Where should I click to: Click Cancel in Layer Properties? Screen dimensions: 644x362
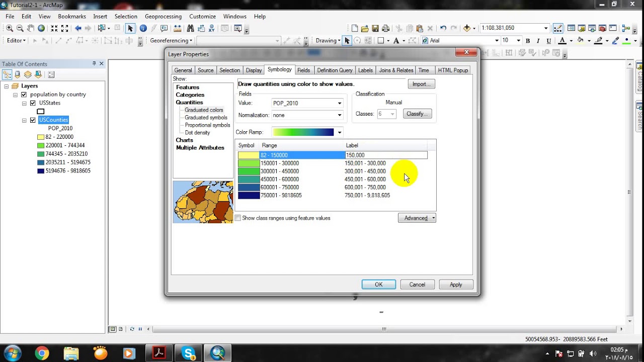point(417,285)
